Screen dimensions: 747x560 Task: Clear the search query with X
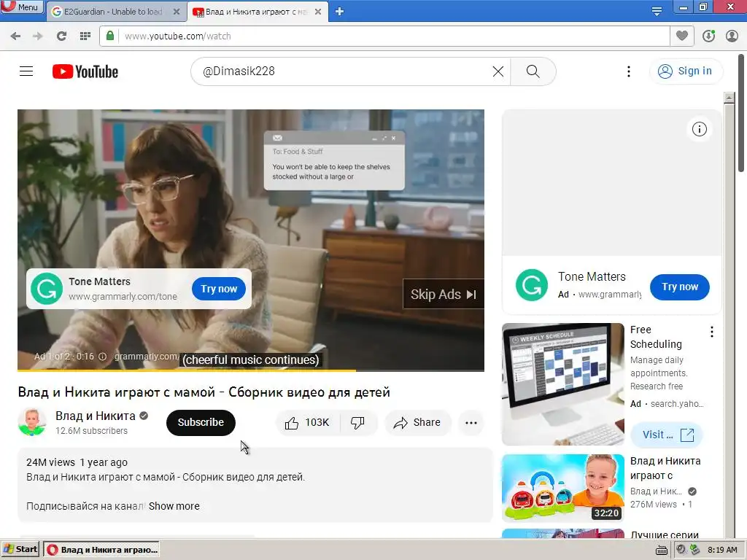(498, 71)
